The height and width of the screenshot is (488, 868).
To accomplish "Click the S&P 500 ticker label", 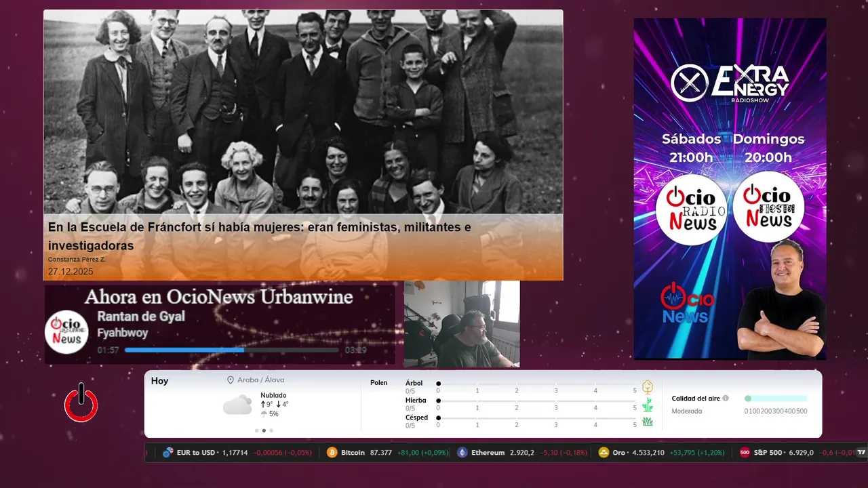I will pyautogui.click(x=768, y=452).
